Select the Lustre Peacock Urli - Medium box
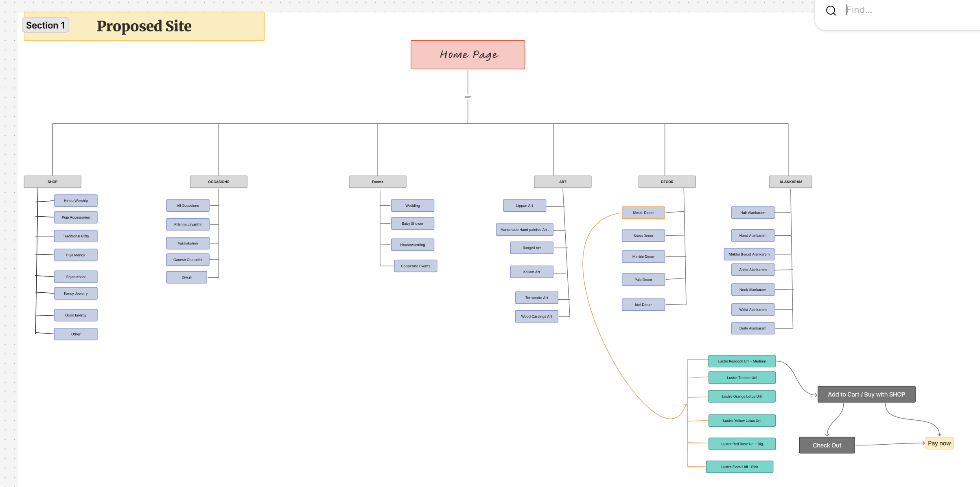The image size is (980, 487). coord(742,361)
